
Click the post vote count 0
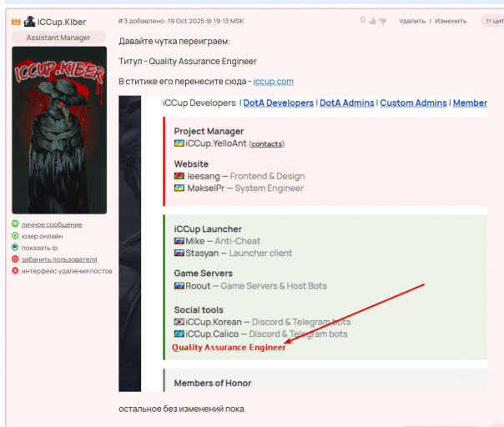(x=363, y=20)
